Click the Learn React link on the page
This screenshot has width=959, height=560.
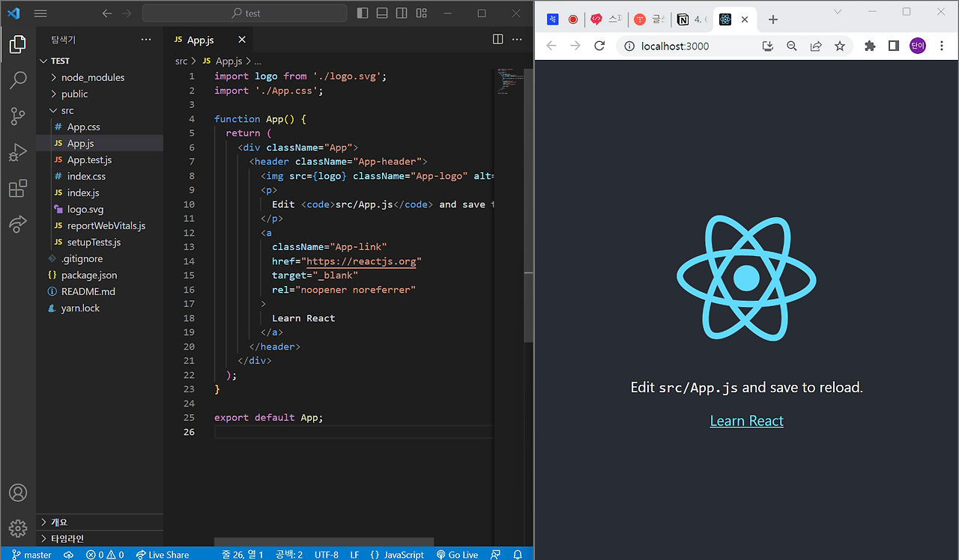point(746,420)
